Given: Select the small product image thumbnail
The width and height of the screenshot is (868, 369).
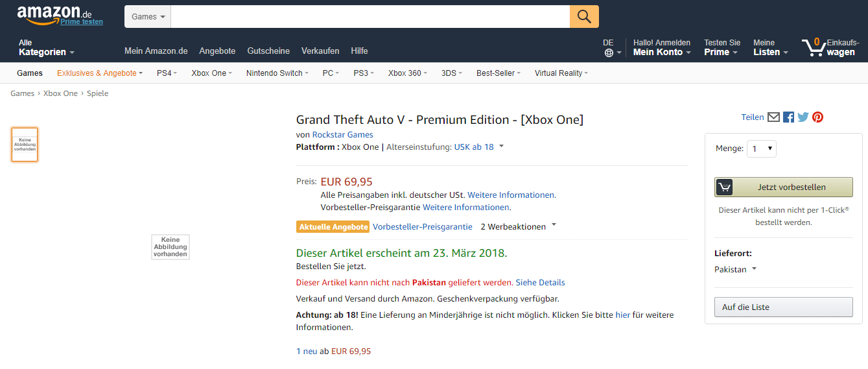Looking at the screenshot, I should [x=25, y=144].
